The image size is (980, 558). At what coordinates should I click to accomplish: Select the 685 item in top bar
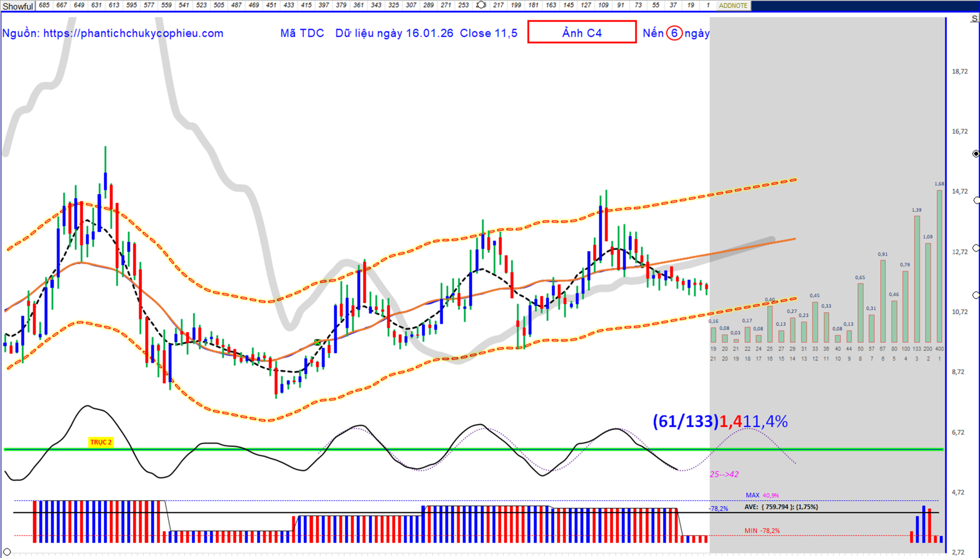44,5
